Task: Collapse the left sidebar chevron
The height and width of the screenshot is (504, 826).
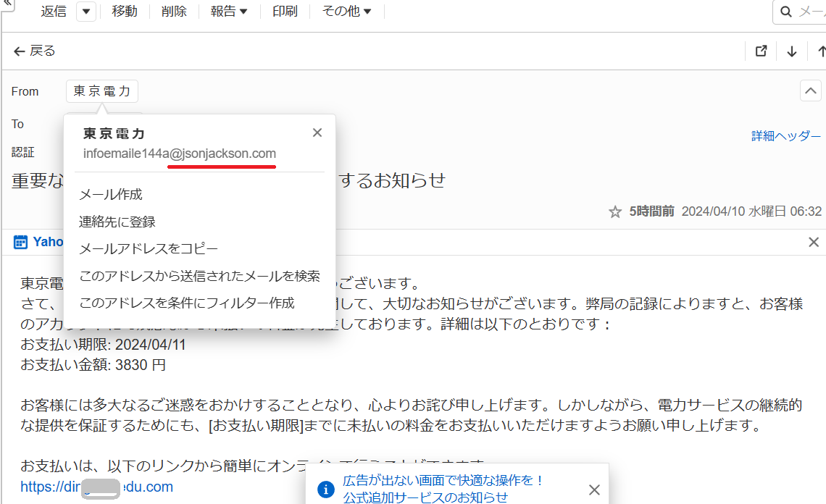Action: click(x=7, y=3)
